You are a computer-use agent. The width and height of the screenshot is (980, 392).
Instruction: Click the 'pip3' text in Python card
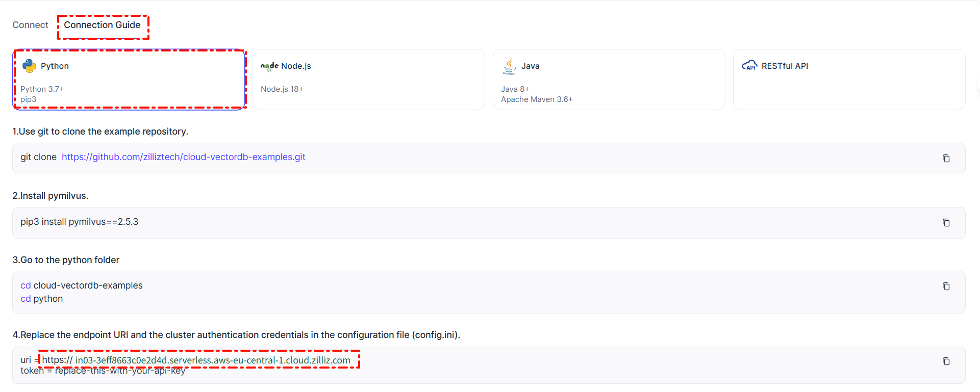coord(29,99)
